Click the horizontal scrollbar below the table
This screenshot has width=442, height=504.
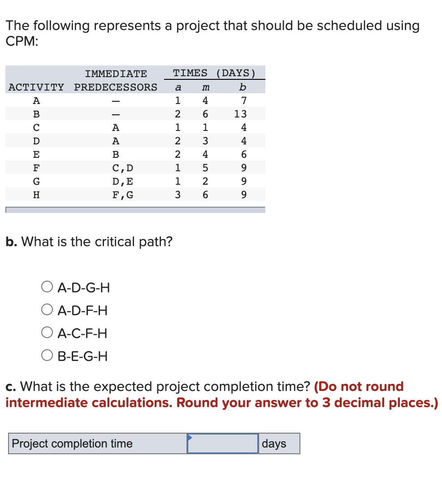pyautogui.click(x=134, y=209)
